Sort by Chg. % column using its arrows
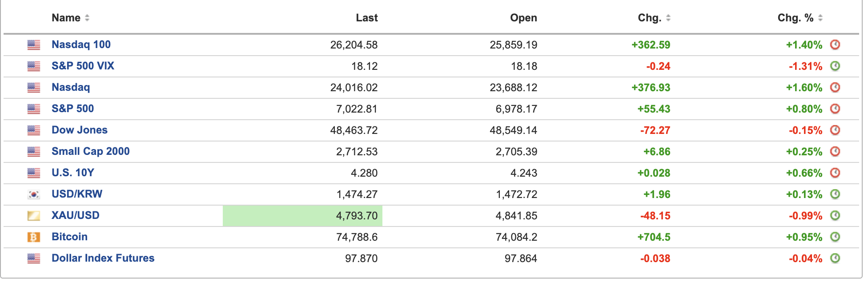 pyautogui.click(x=820, y=18)
